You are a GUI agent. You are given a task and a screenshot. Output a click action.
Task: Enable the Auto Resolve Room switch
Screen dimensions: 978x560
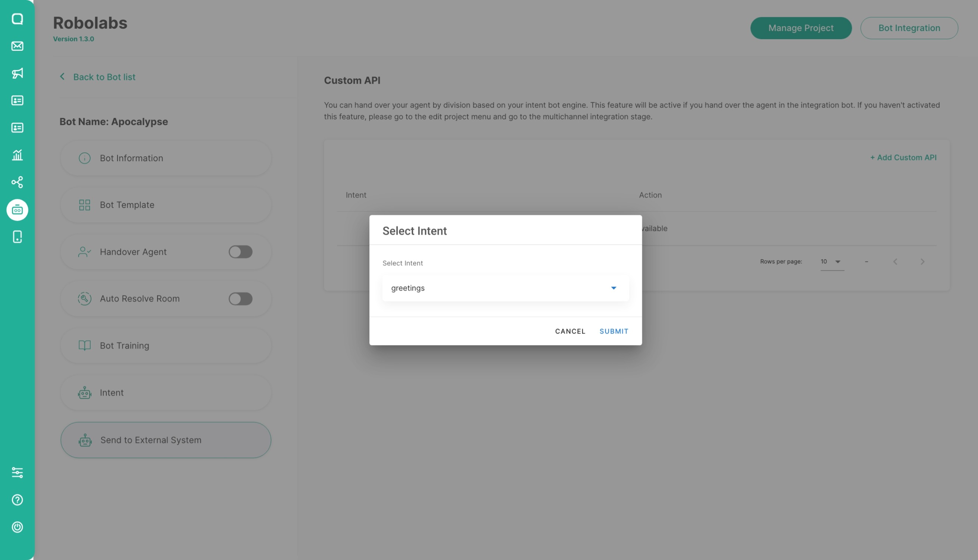240,299
